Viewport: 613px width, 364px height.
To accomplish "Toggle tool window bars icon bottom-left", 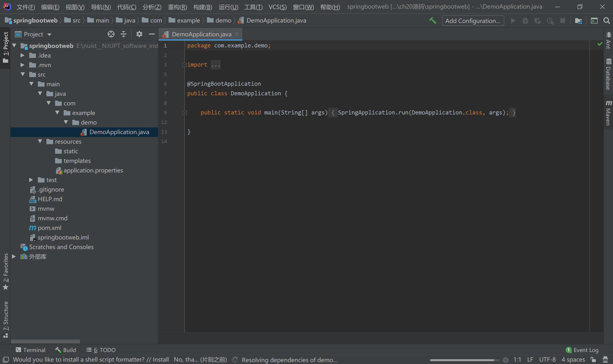I will point(6,360).
